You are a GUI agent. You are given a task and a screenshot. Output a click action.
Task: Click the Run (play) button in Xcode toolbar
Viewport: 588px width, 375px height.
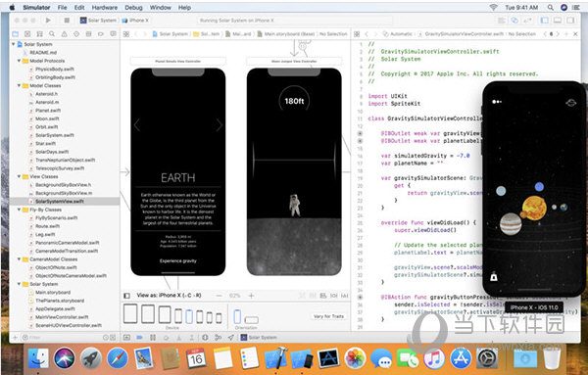point(48,21)
